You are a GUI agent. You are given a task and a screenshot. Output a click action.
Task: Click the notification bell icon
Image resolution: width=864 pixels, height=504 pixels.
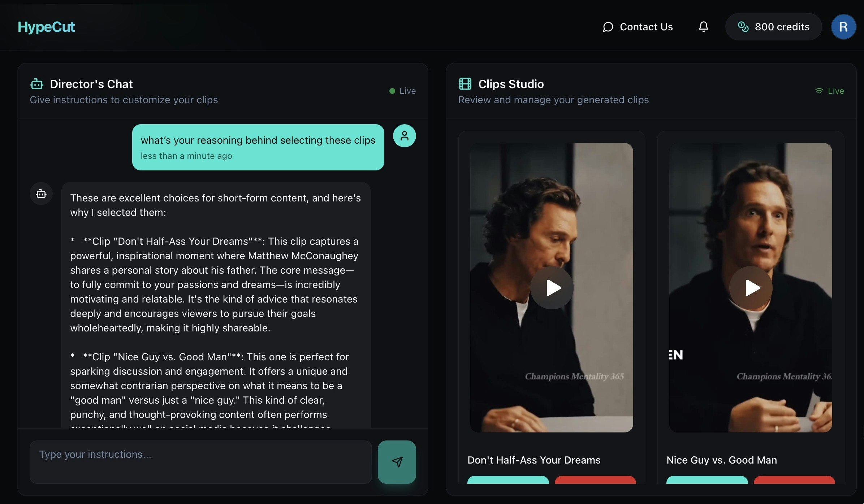click(x=703, y=27)
